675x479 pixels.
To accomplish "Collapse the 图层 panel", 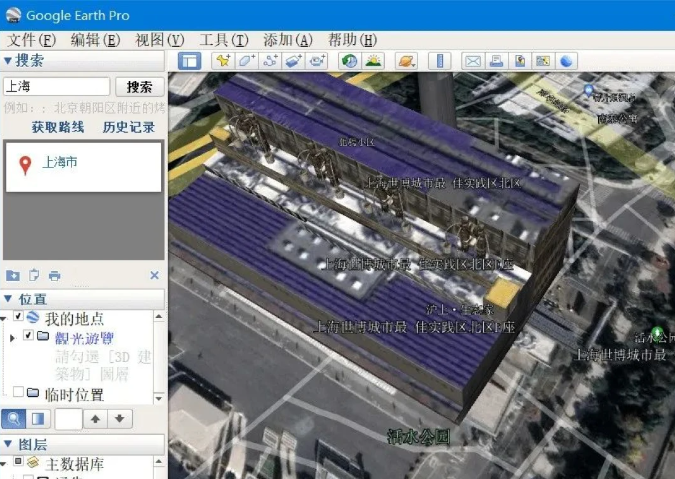I will 7,443.
